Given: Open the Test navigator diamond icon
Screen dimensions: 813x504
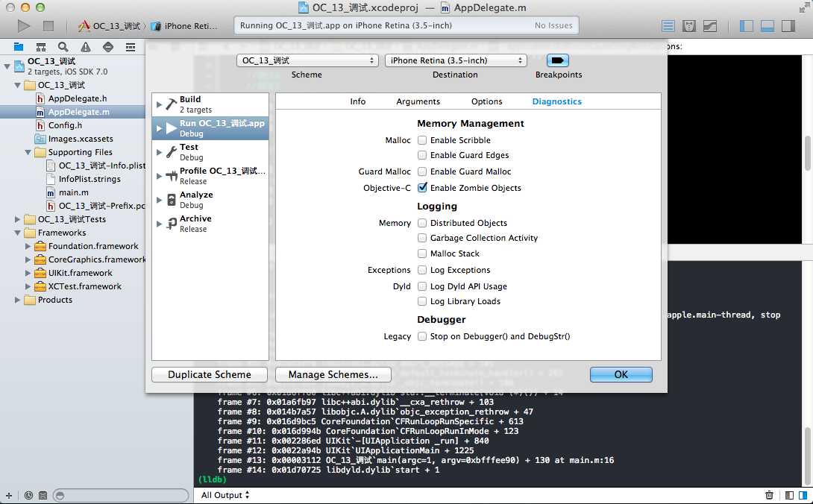Looking at the screenshot, I should coord(108,47).
